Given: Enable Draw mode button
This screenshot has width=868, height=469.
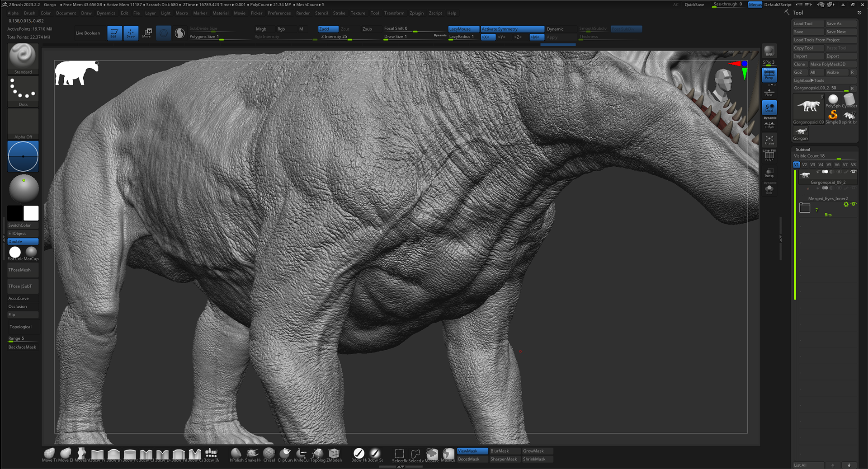Looking at the screenshot, I should click(x=131, y=33).
